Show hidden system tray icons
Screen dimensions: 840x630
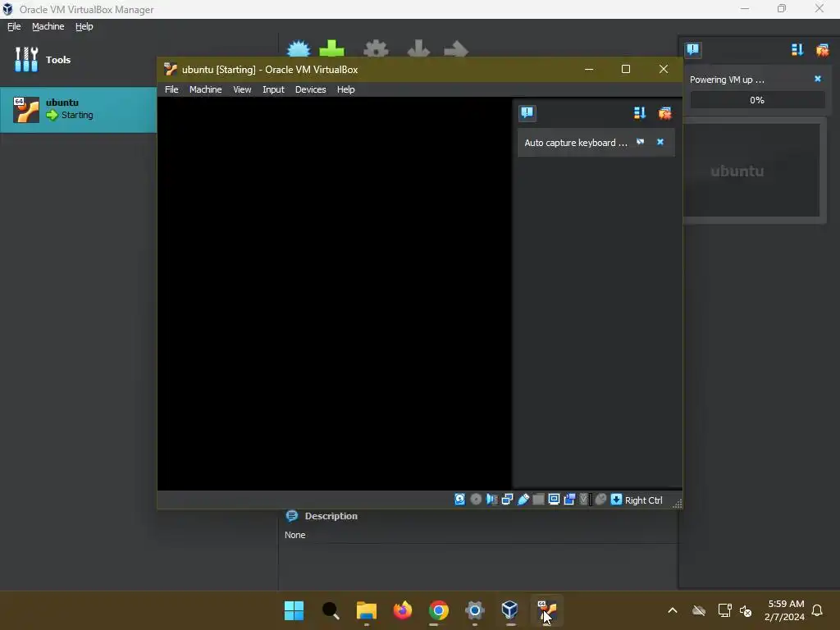[x=673, y=610]
